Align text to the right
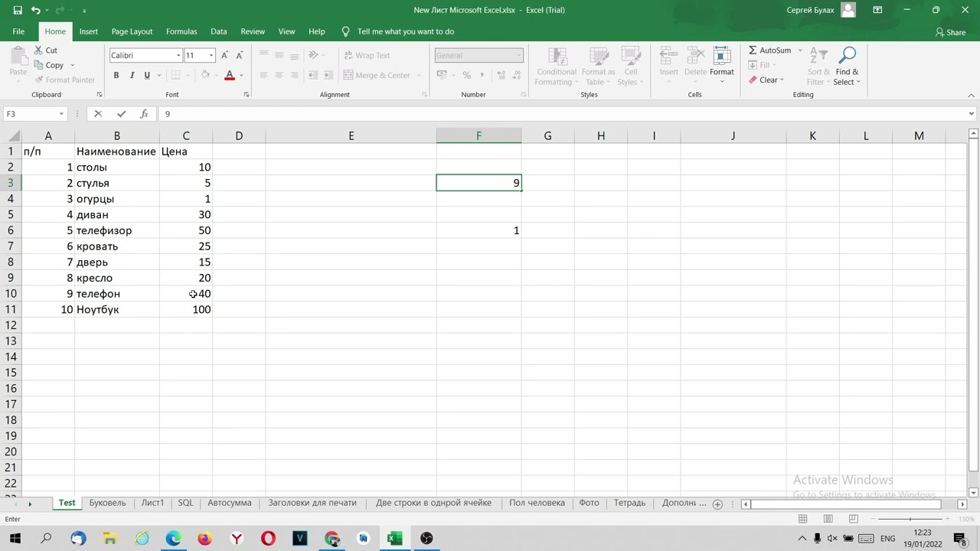Screen dimensions: 980x551 click(294, 75)
